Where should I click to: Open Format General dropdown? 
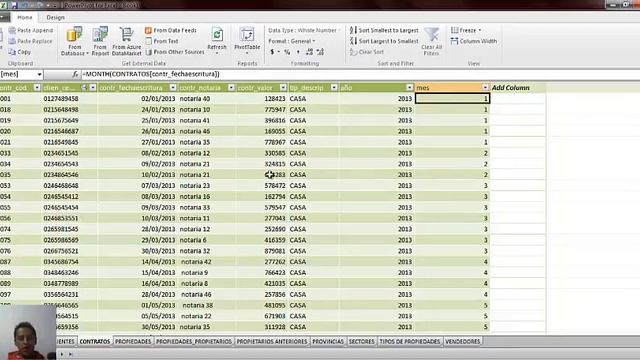point(292,41)
